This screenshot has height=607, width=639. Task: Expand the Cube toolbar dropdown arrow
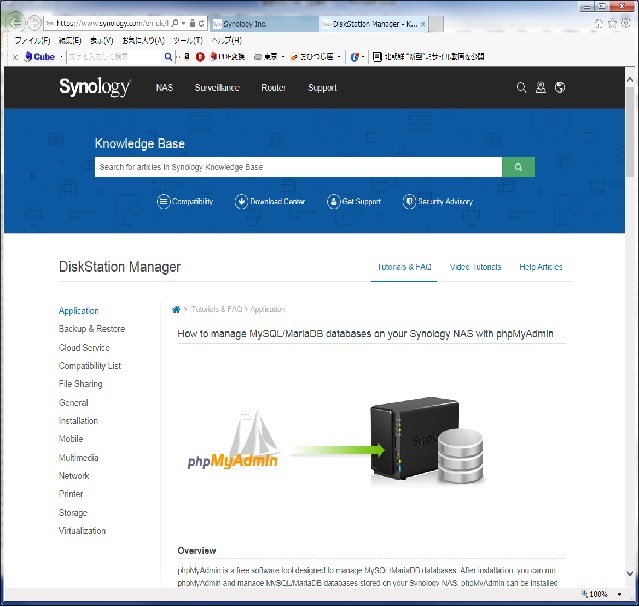pos(61,57)
